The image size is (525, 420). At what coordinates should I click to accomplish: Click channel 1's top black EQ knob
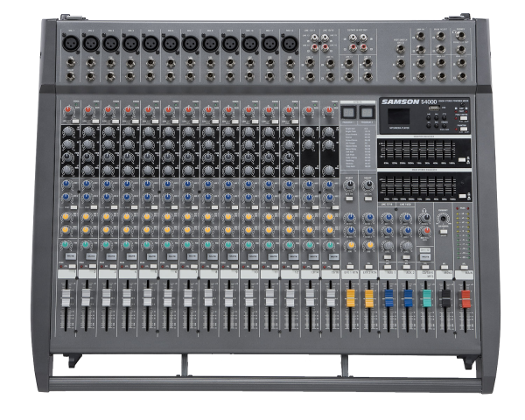(68, 131)
